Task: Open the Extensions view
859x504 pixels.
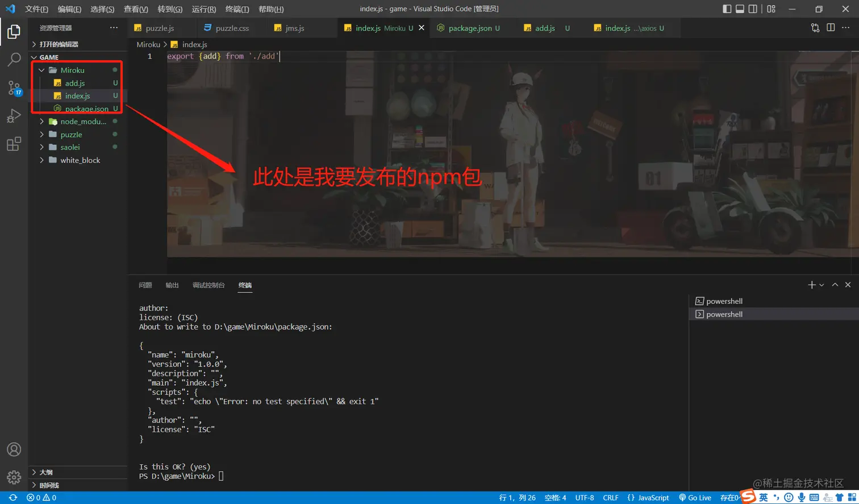Action: pyautogui.click(x=14, y=144)
